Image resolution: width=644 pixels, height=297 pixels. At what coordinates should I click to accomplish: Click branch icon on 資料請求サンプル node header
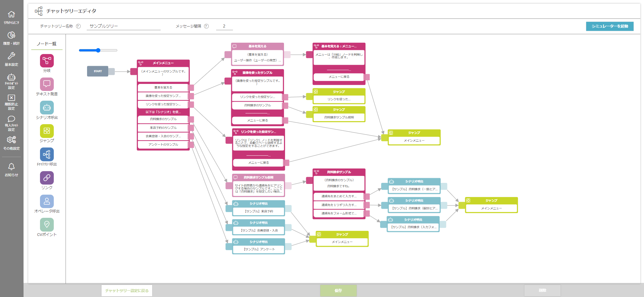[x=316, y=172]
